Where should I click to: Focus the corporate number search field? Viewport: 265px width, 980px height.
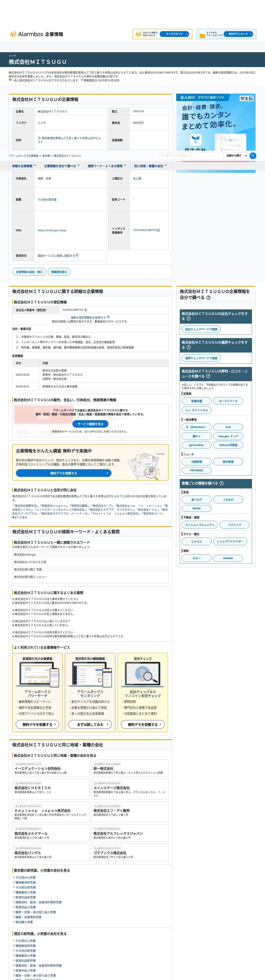point(190,156)
